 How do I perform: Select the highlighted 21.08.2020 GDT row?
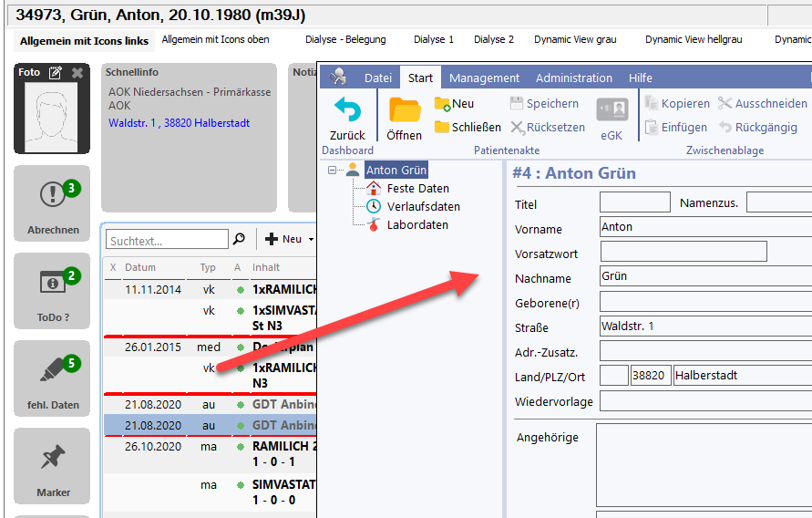(210, 425)
